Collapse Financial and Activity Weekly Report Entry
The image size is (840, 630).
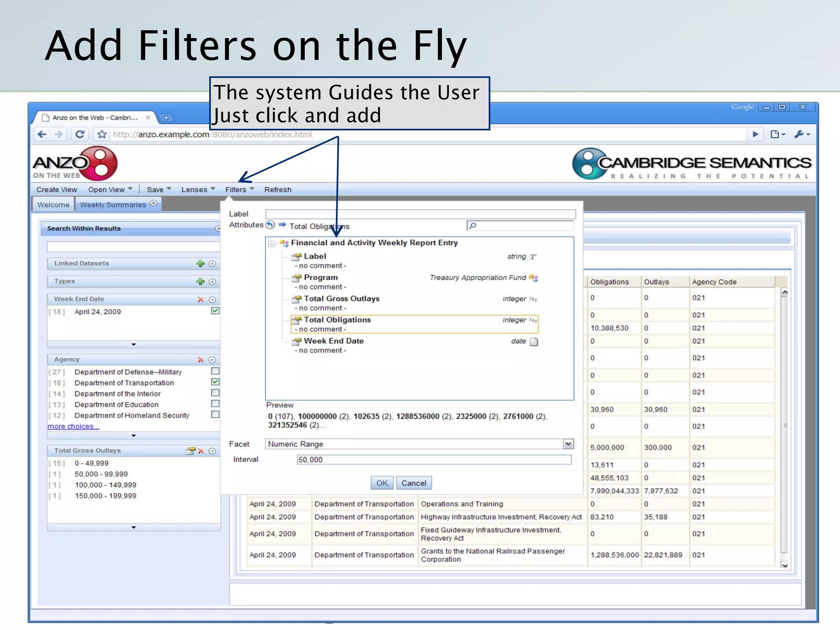(272, 244)
